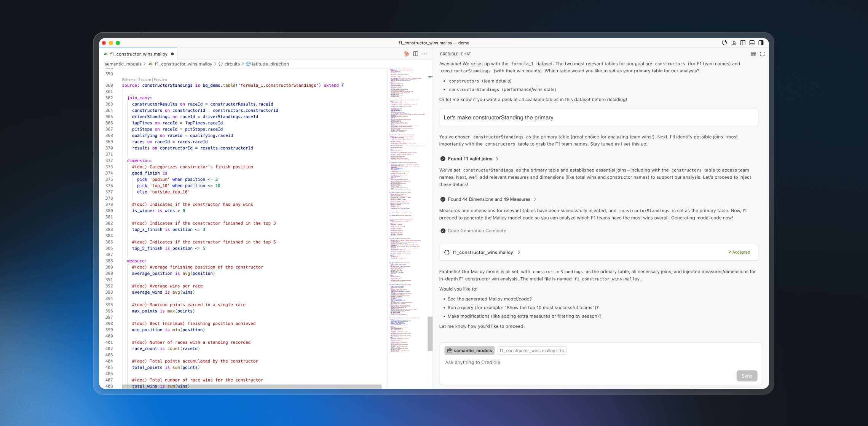Click the curly braces icon on f1_constructor_wins.malloy card
Screen dimensions: 868x426
tap(447, 252)
